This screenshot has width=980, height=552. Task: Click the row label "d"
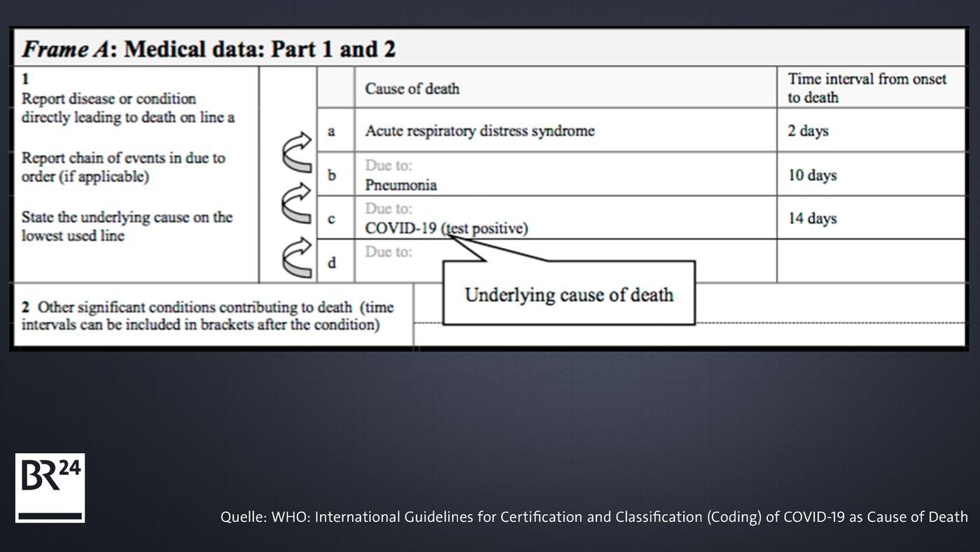[332, 263]
